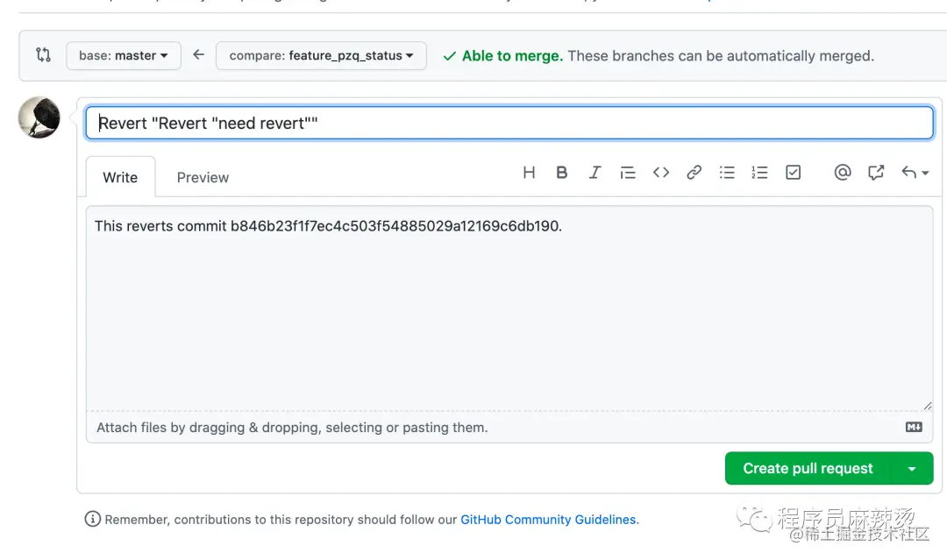The height and width of the screenshot is (560, 947).
Task: Apply italic formatting
Action: tap(595, 173)
